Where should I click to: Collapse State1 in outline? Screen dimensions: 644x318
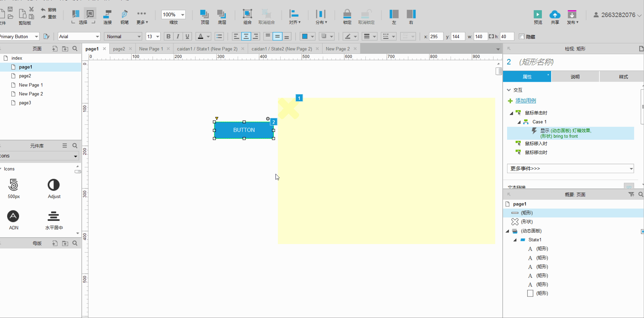[515, 240]
